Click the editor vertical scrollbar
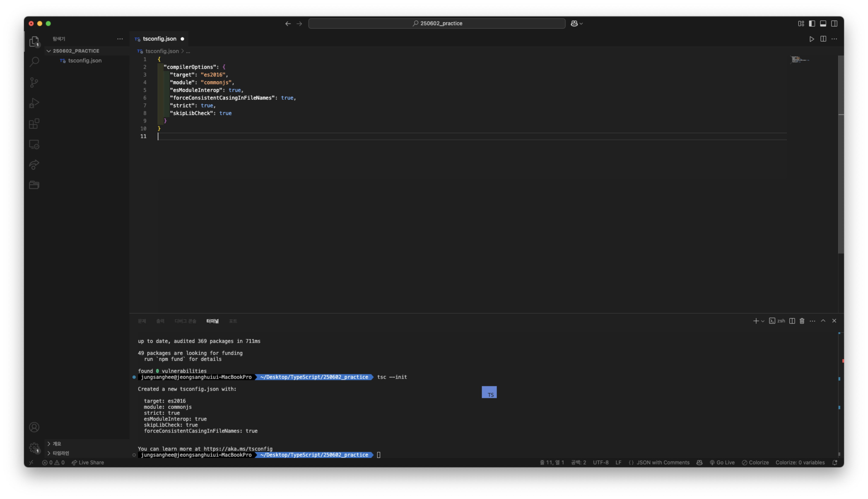 coord(841,154)
